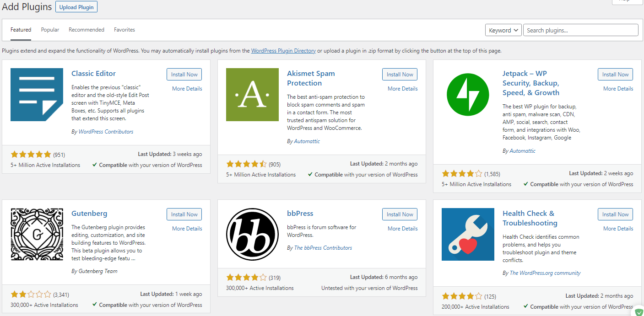Open More Details for Gutenberg

pyautogui.click(x=187, y=229)
